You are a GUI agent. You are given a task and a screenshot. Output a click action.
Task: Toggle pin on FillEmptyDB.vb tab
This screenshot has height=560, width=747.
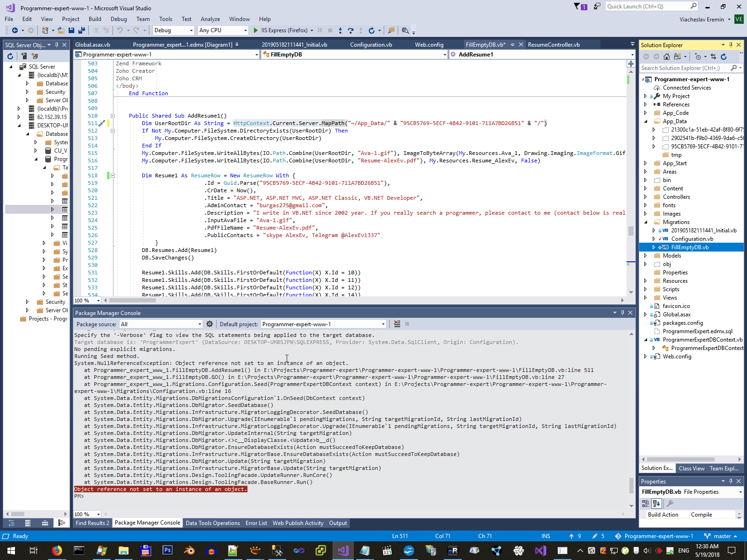512,45
